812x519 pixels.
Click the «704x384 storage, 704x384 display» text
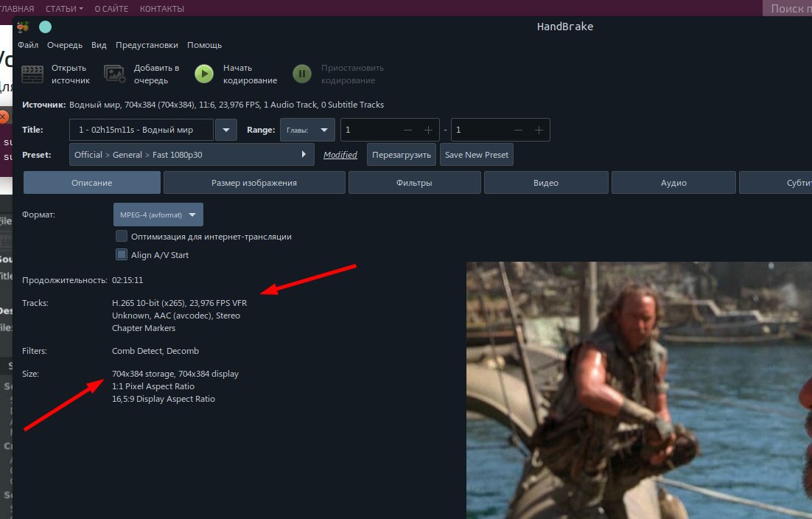point(175,374)
